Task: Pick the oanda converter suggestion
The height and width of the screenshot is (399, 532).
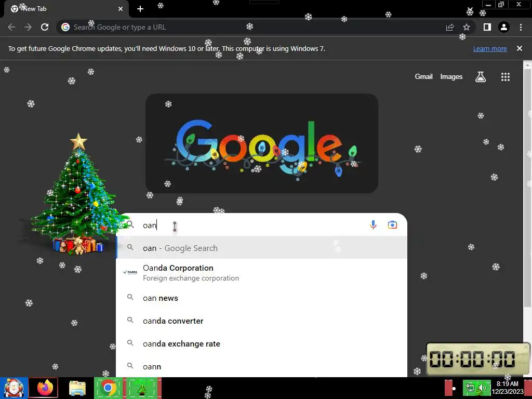Action: (x=262, y=321)
